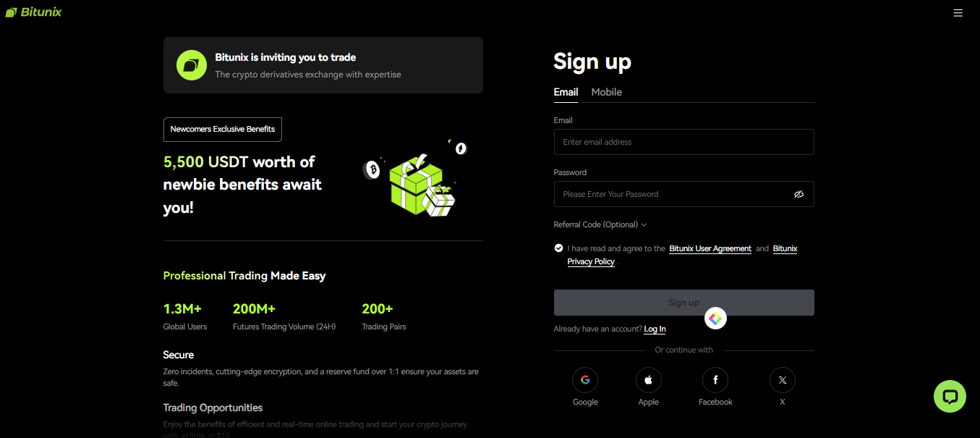This screenshot has height=438, width=980.
Task: Switch to the Mobile sign-up tab
Action: (x=606, y=92)
